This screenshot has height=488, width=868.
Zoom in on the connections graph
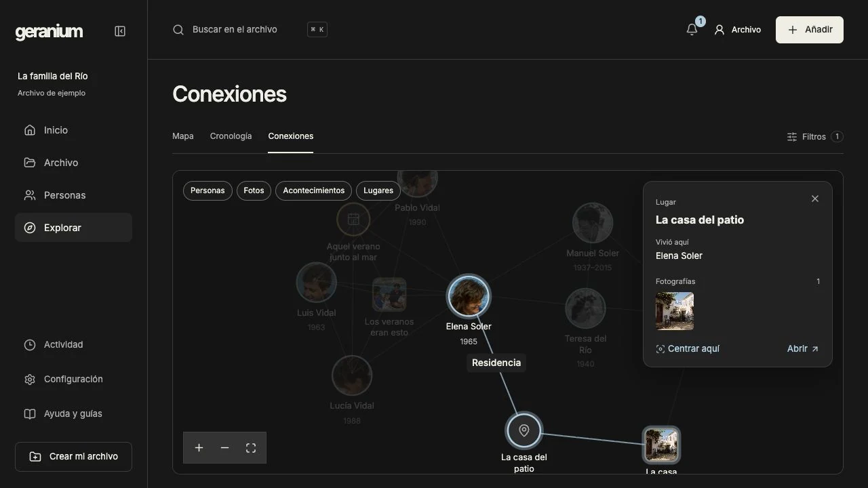click(x=199, y=448)
